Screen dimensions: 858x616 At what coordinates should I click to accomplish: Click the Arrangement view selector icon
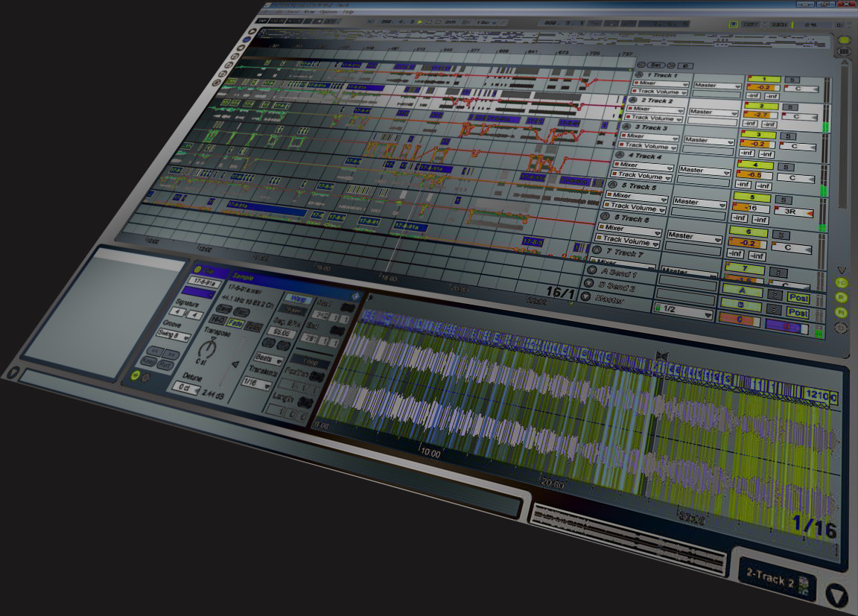click(844, 40)
